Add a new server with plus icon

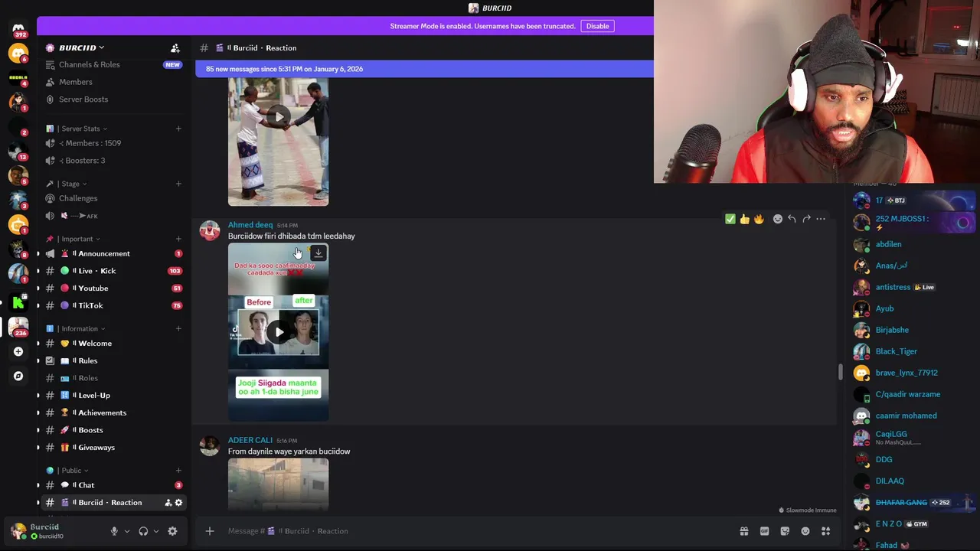click(18, 351)
